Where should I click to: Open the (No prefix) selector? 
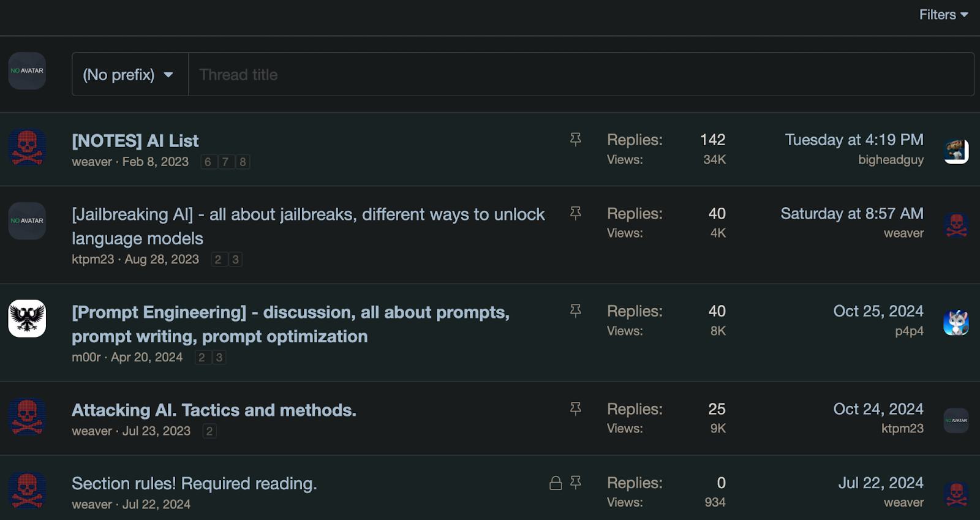130,74
